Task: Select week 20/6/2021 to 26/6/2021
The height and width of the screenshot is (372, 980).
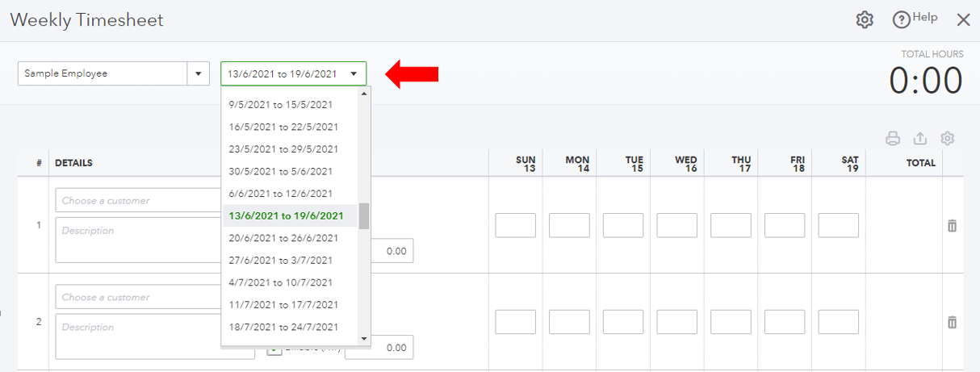Action: pyautogui.click(x=286, y=238)
